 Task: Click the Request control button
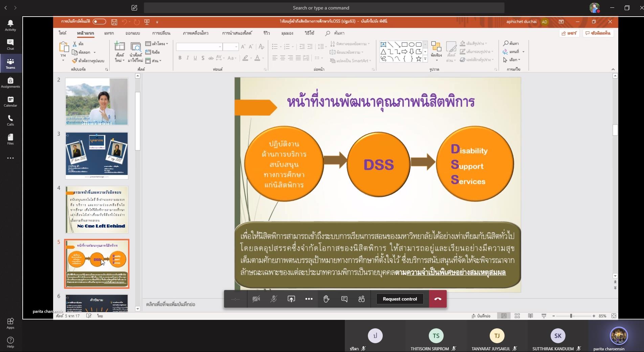point(400,299)
